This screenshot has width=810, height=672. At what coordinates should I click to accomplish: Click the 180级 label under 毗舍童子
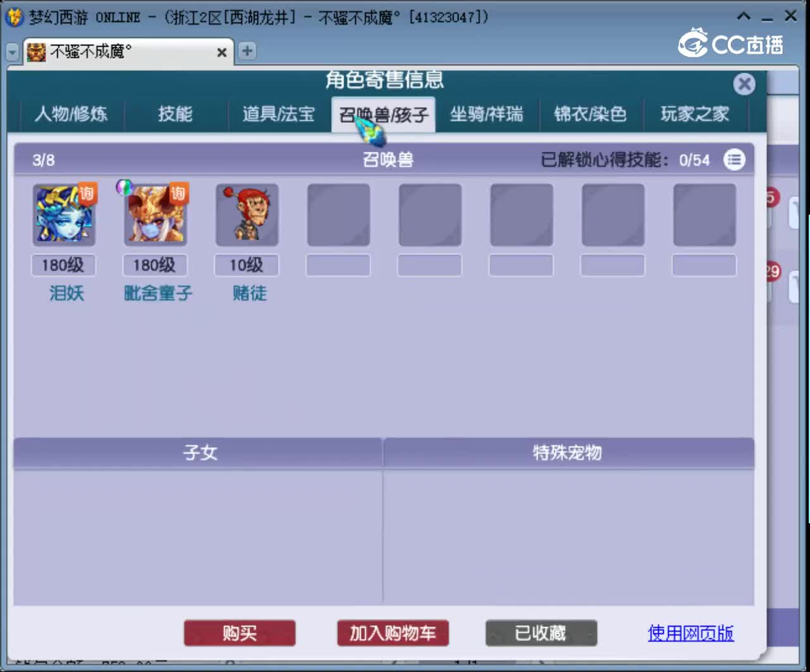(x=154, y=264)
